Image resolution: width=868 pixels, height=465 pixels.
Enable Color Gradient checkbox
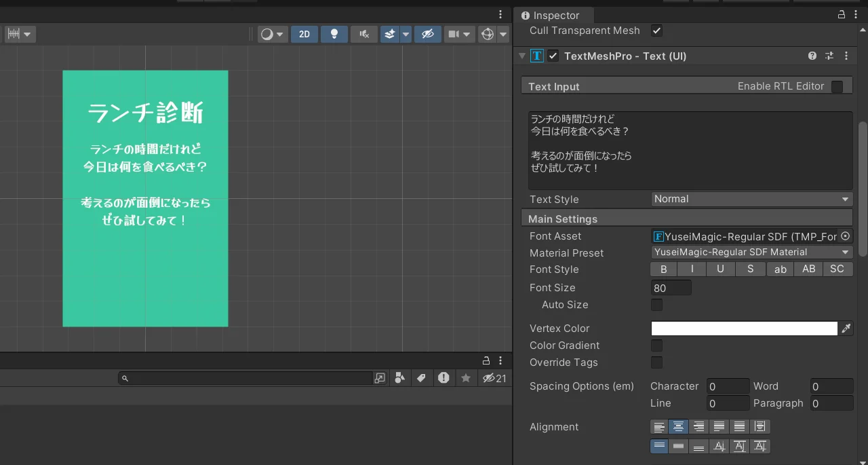656,346
